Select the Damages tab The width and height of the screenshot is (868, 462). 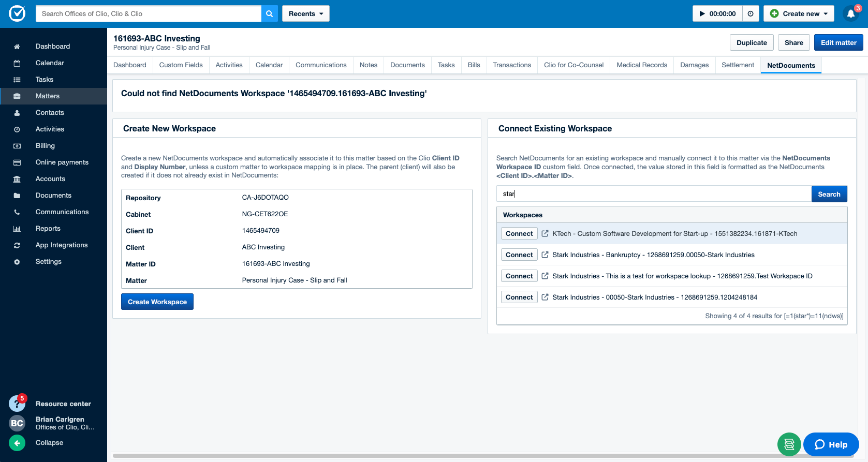695,65
